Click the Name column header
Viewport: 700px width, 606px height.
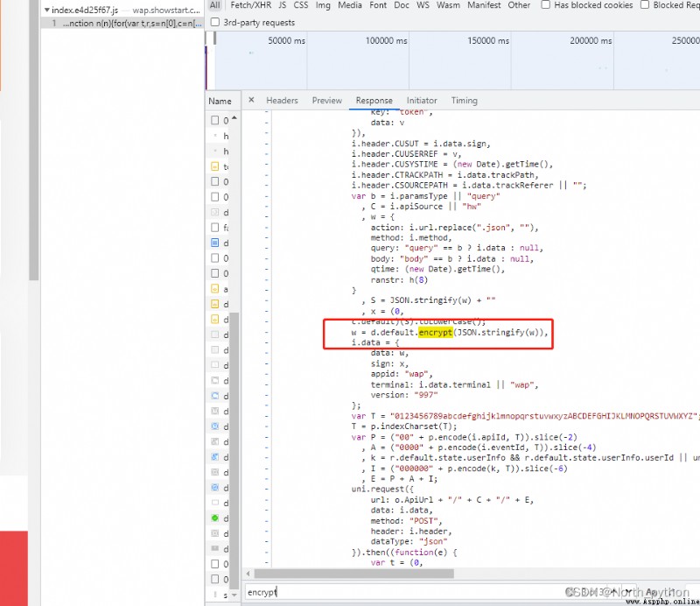[x=220, y=101]
